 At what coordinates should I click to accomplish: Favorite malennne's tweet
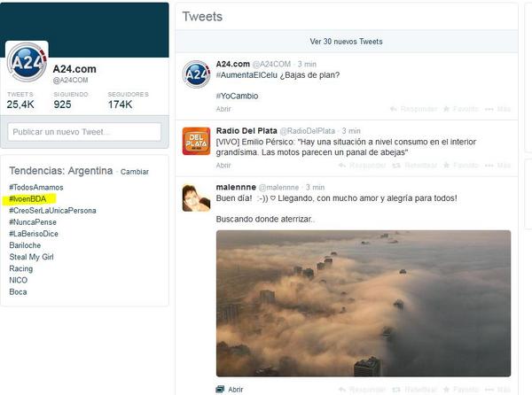point(461,389)
